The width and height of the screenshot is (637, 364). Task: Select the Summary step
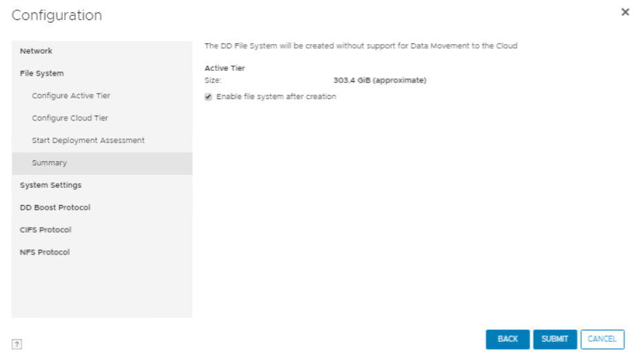(50, 163)
